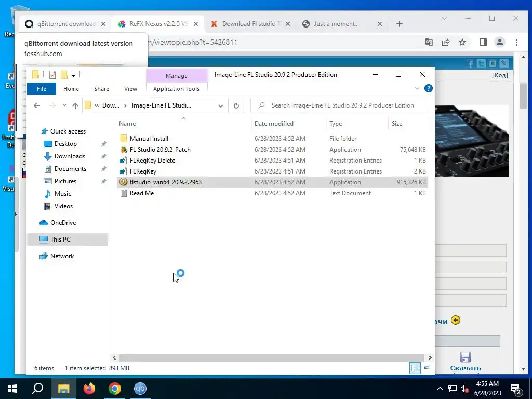Open Explorer Help question mark icon
The height and width of the screenshot is (399, 532).
point(429,88)
